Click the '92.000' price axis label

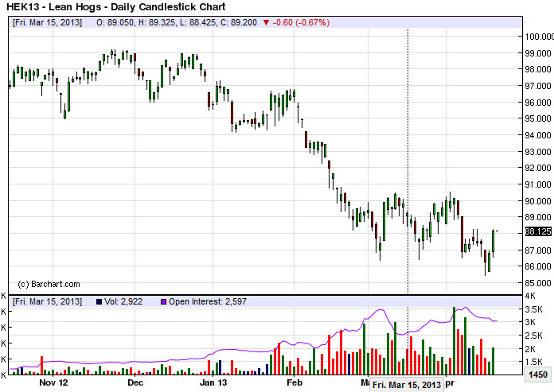click(538, 168)
